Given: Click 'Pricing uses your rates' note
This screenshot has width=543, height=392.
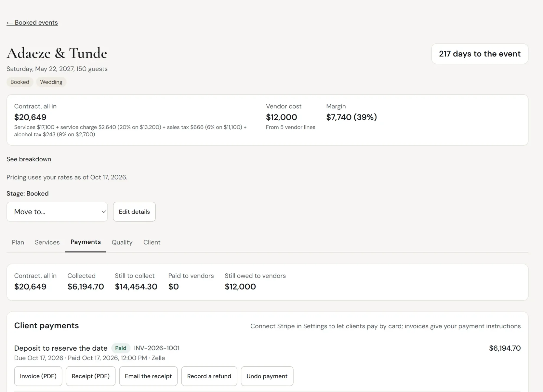Looking at the screenshot, I should [67, 177].
